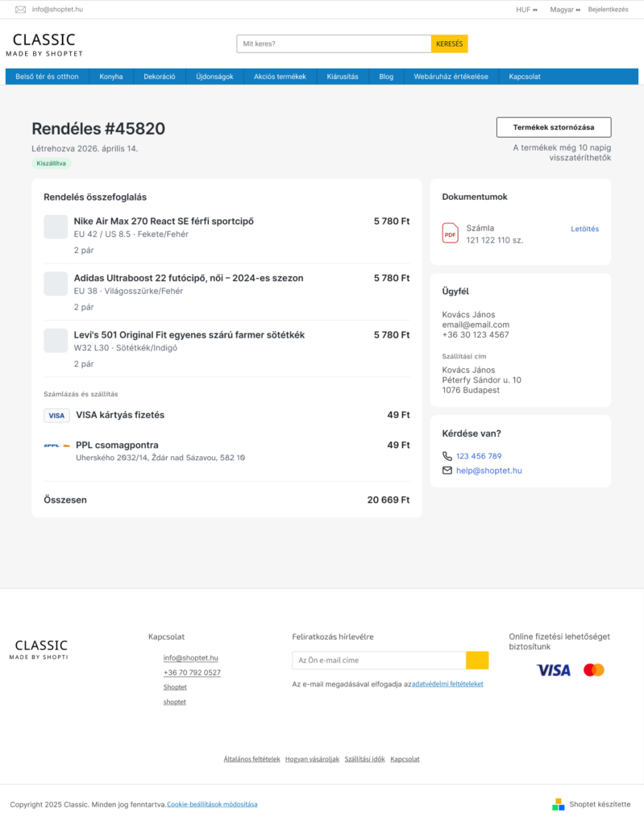Click the yellow KERESÉS search button
644x825 pixels.
coord(449,44)
